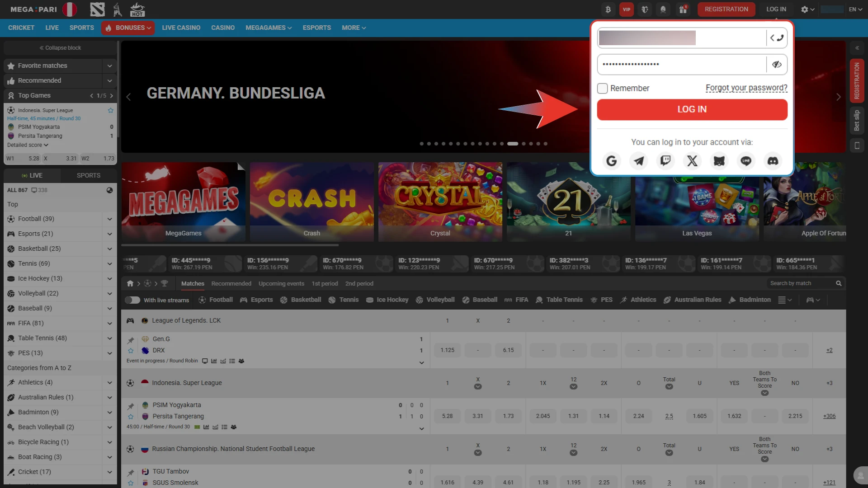Go to next Top Games page

pyautogui.click(x=112, y=96)
